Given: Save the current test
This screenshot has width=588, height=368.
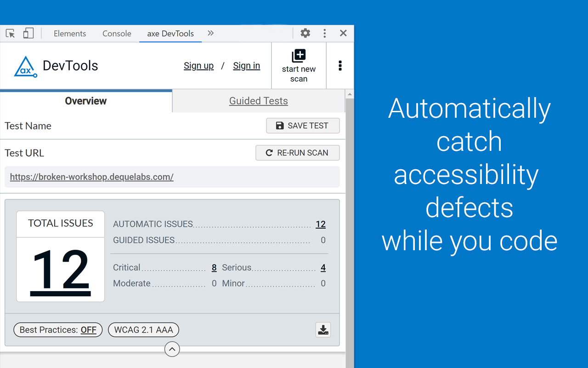Looking at the screenshot, I should pos(303,125).
